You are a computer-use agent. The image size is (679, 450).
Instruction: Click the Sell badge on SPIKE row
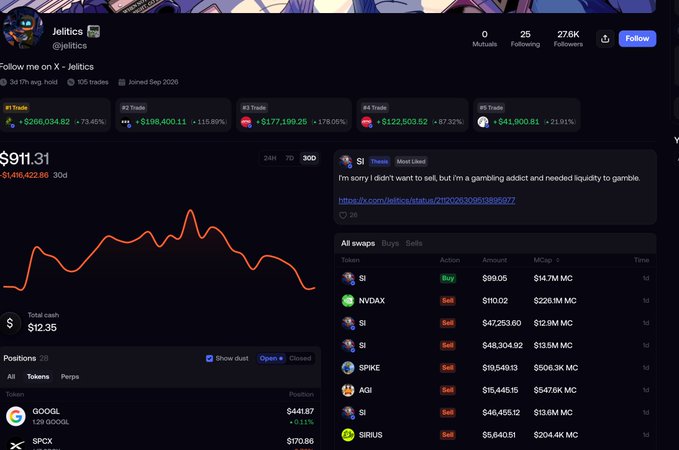[448, 368]
